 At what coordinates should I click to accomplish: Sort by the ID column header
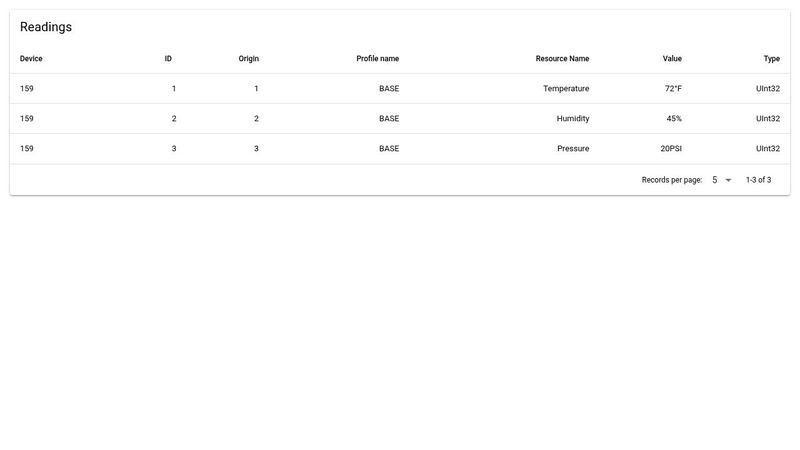click(168, 59)
